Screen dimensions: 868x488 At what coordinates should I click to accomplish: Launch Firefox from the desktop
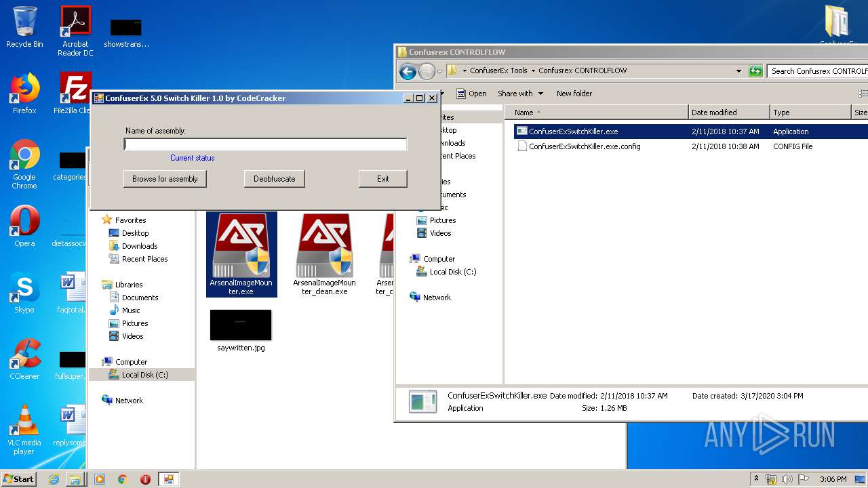(x=24, y=94)
